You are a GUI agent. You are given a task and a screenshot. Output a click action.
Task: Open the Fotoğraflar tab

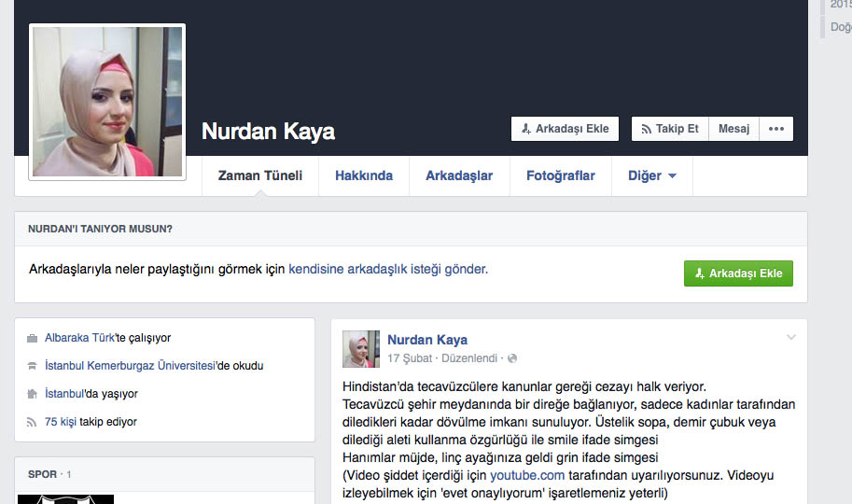tap(561, 175)
